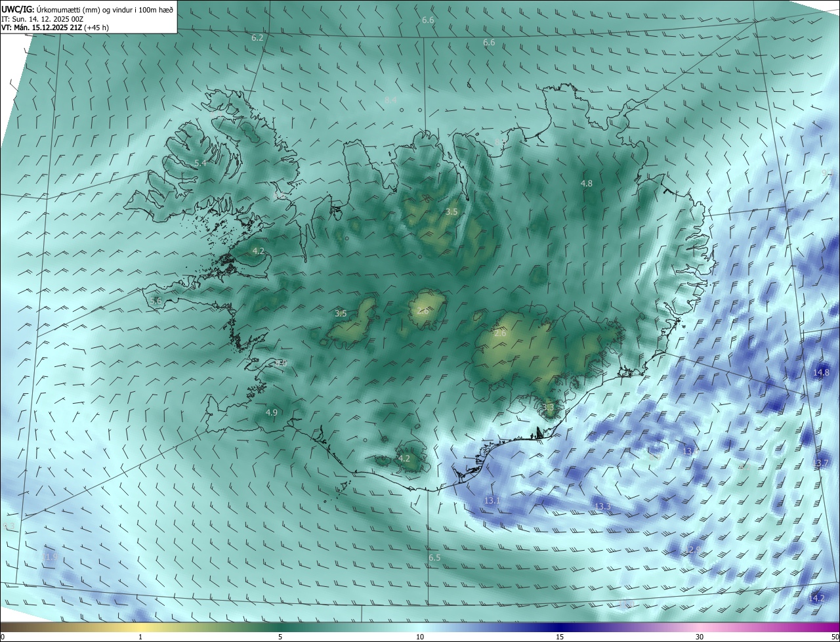The height and width of the screenshot is (642, 840).
Task: Click the "0" tick on the color scale
Action: tap(3, 637)
